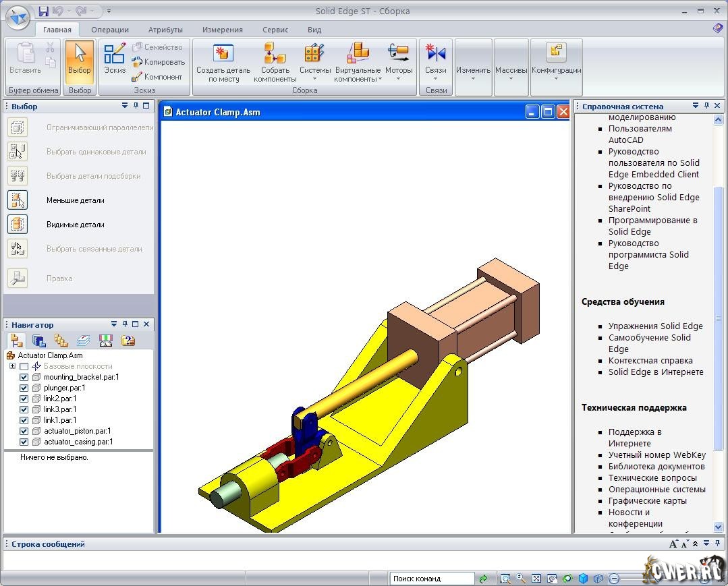
Task: Open the Моторы dropdown
Action: pyautogui.click(x=398, y=79)
